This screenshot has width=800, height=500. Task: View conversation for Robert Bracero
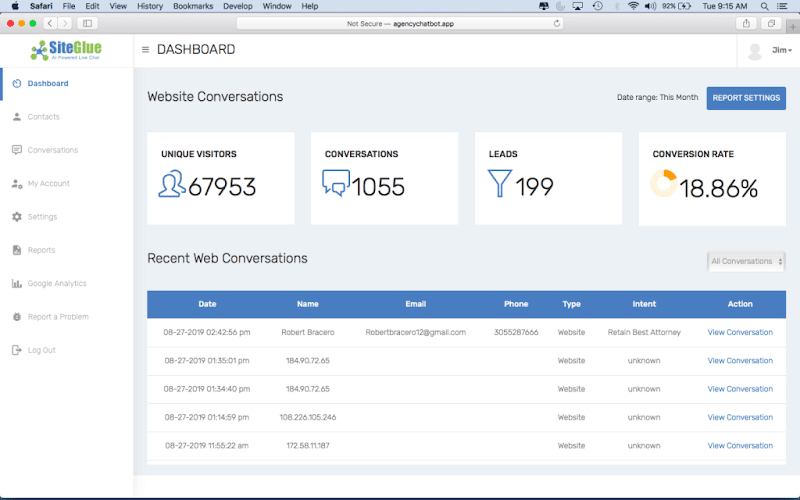[x=740, y=332]
